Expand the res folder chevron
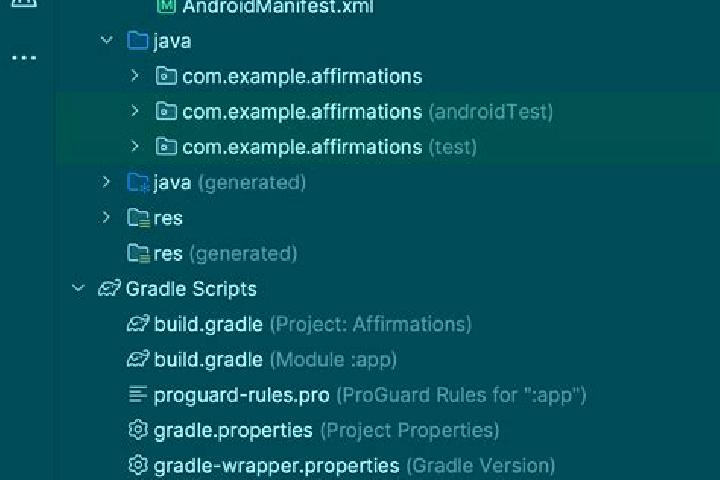The height and width of the screenshot is (480, 720). [x=106, y=217]
